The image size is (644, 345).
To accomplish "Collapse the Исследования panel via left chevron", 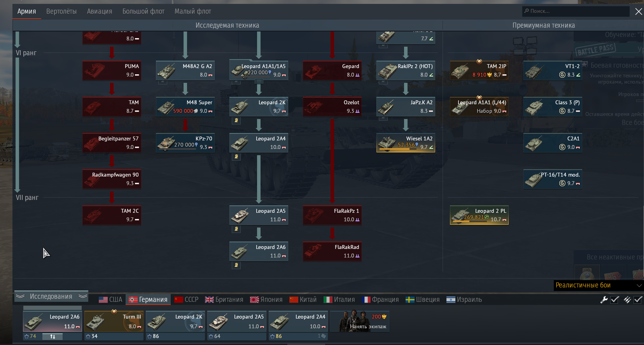I will (x=21, y=296).
